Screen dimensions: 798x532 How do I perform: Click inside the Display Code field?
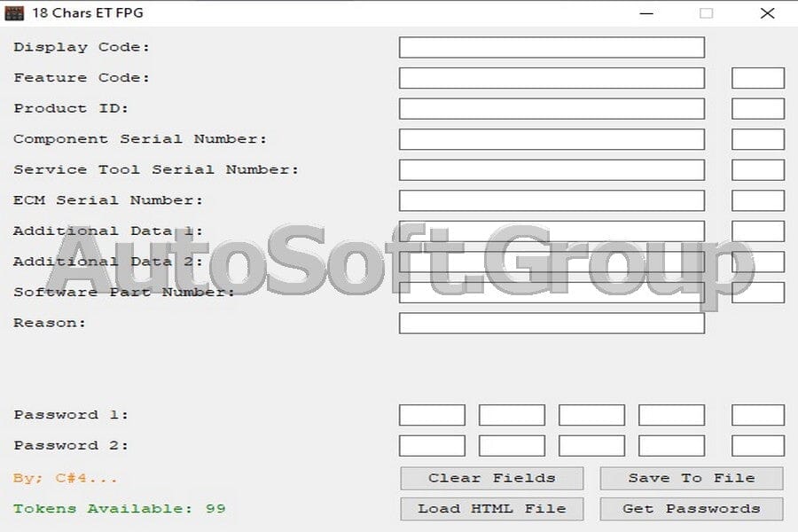[x=552, y=47]
